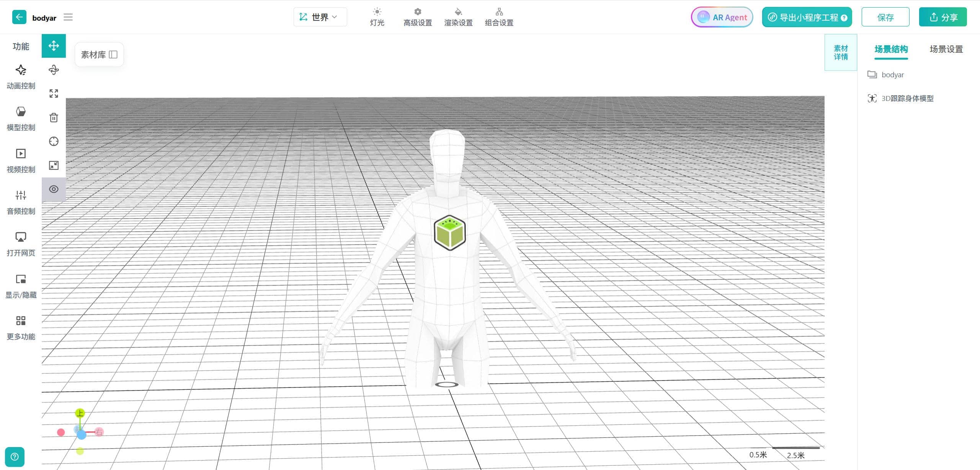Click the blue front axis gizmo dot
The height and width of the screenshot is (470, 980).
pyautogui.click(x=81, y=434)
